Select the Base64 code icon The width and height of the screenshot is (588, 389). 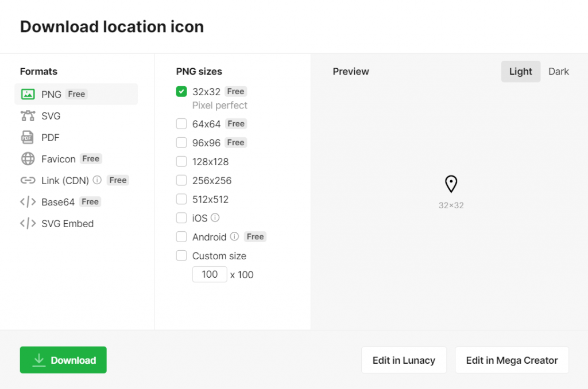[x=29, y=201]
